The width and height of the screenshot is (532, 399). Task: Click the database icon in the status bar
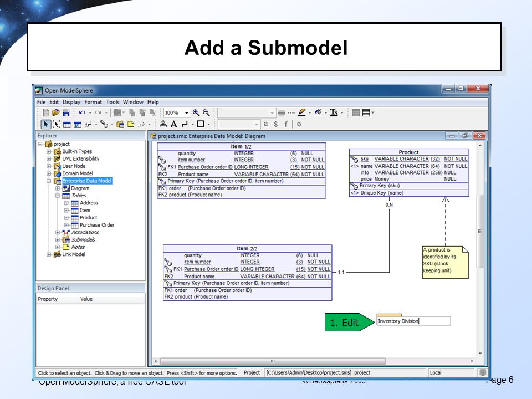pos(483,372)
